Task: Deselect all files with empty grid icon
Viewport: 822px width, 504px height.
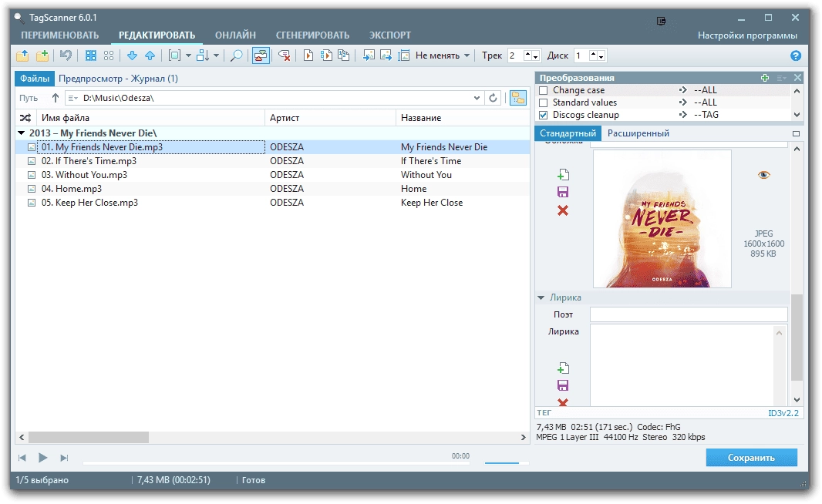Action: coord(109,55)
